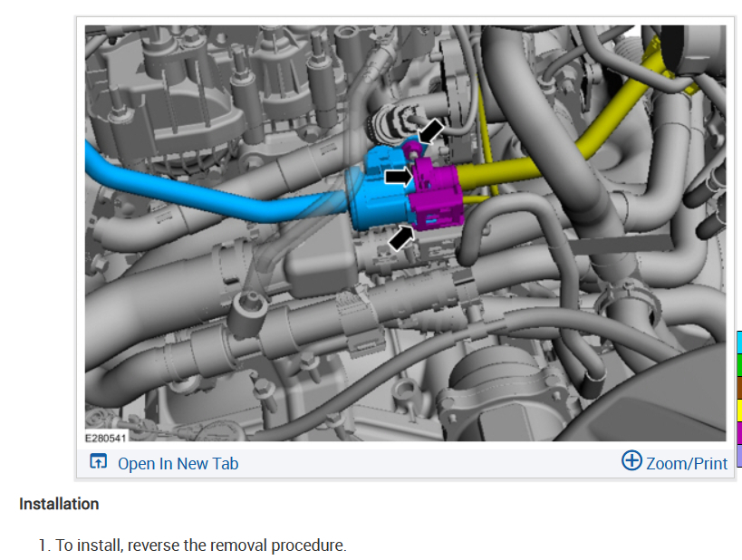Viewport: 742px width, 560px height.
Task: Click the Zoom/Print magnifier plus icon
Action: (631, 460)
